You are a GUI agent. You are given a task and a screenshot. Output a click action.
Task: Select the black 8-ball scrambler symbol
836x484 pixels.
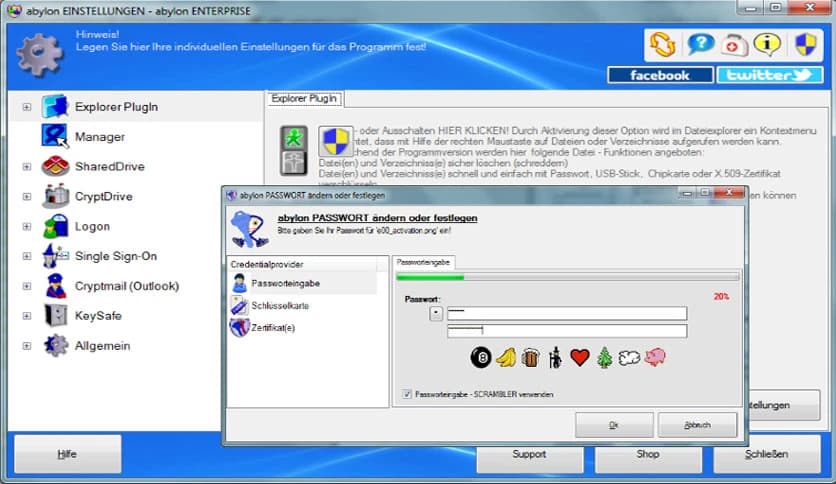click(x=479, y=357)
